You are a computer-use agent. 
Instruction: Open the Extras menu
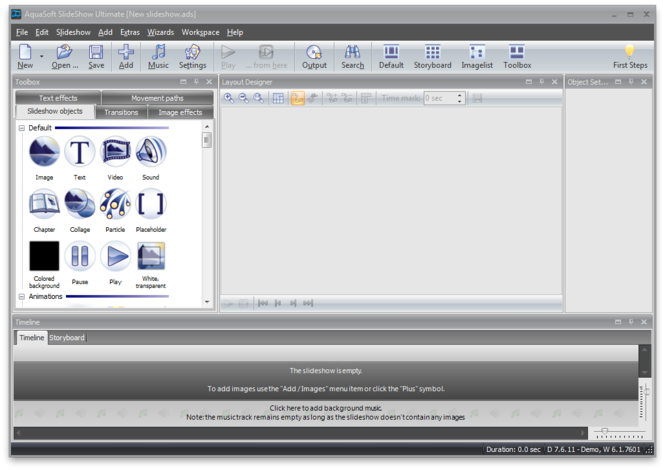click(130, 32)
